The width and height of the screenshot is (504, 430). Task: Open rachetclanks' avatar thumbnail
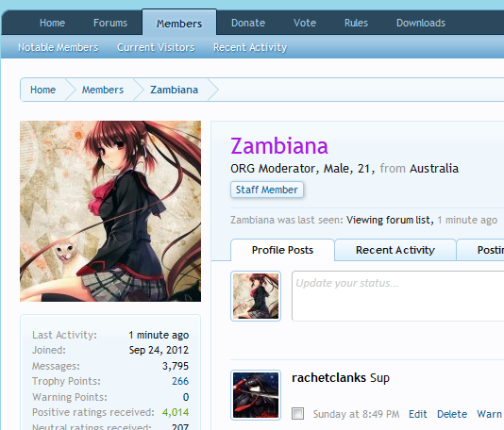[256, 395]
